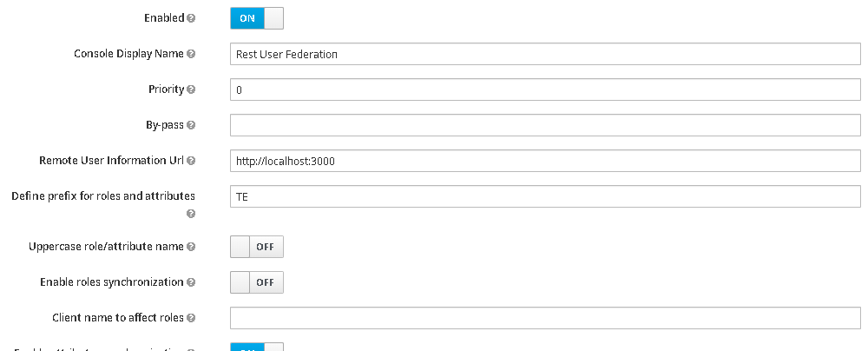Click the Enable roles synchronization label
Viewport: 868px width, 351px height.
coord(112,282)
